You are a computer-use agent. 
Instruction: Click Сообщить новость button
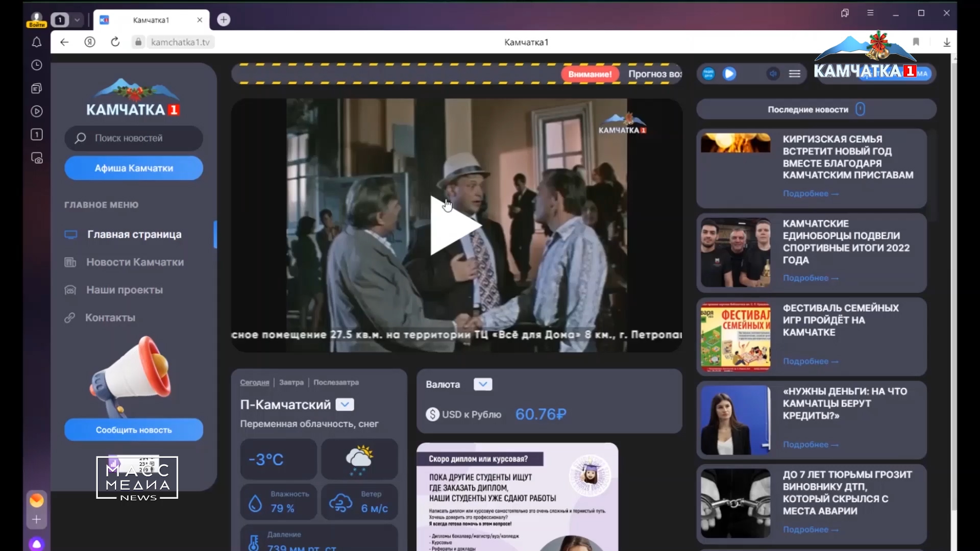[134, 430]
